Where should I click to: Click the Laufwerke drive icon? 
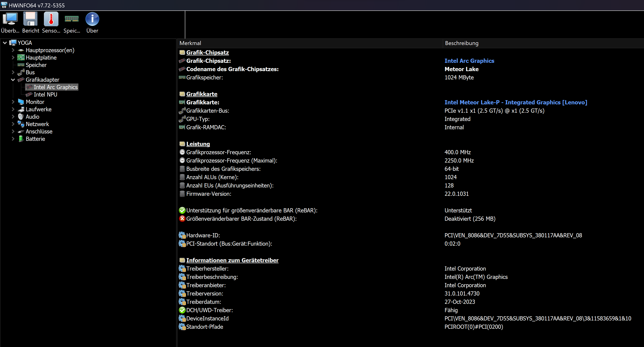click(x=21, y=109)
